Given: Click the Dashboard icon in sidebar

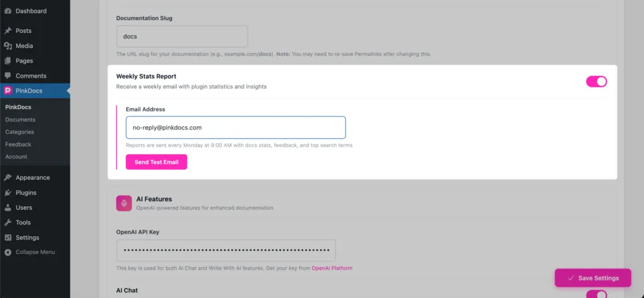Looking at the screenshot, I should click(8, 11).
